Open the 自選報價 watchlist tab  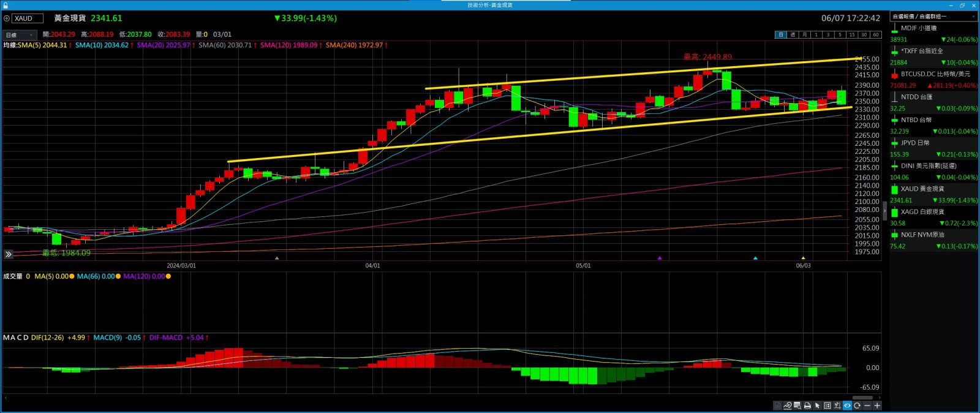[919, 17]
